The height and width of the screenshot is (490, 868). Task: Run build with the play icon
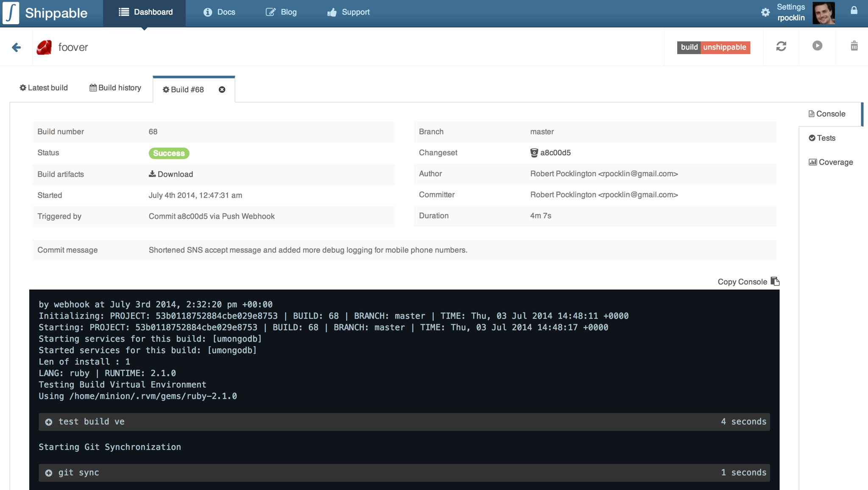click(x=817, y=45)
